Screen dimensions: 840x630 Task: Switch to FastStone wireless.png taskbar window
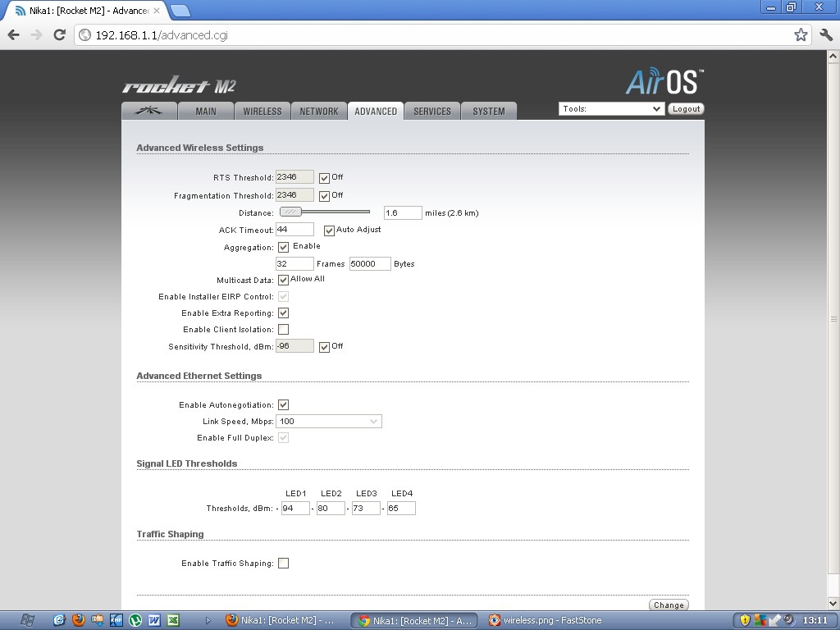pyautogui.click(x=546, y=620)
